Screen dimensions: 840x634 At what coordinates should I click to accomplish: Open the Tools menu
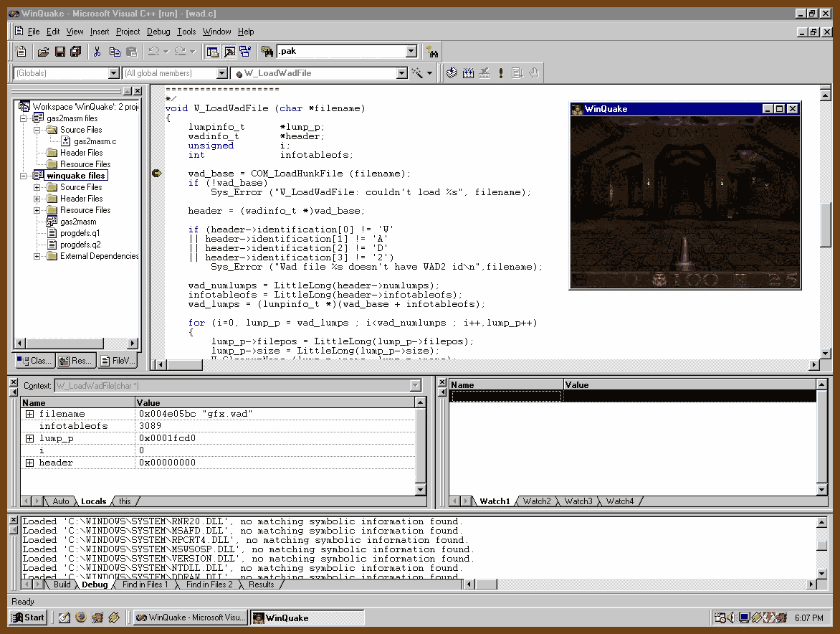click(186, 32)
